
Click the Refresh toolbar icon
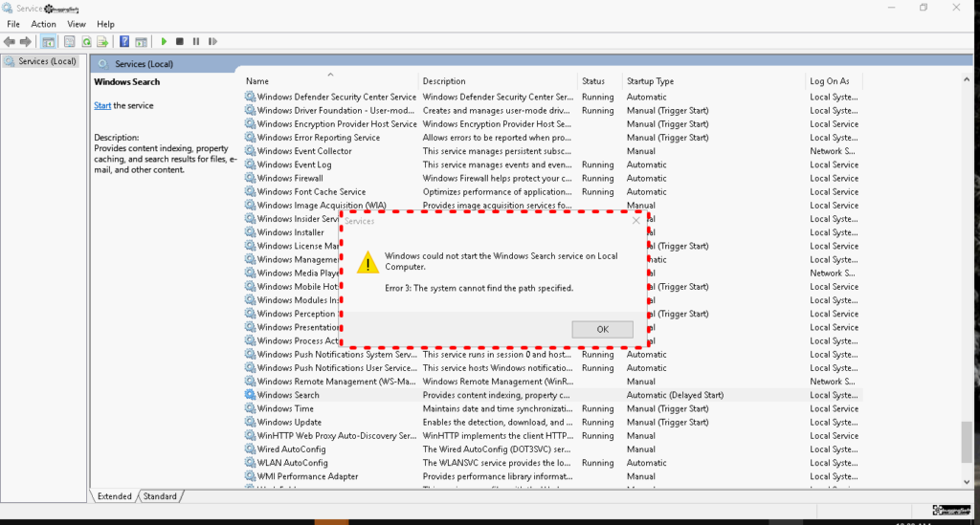86,42
